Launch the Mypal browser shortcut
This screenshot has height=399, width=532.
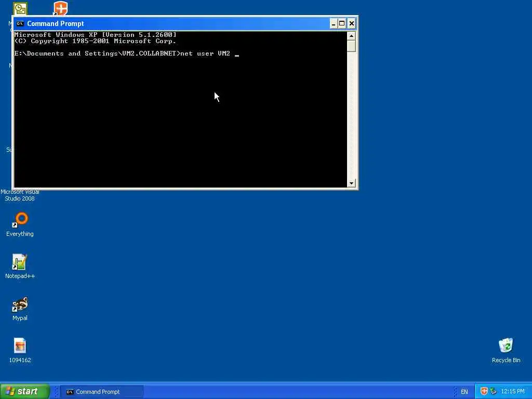(x=20, y=309)
